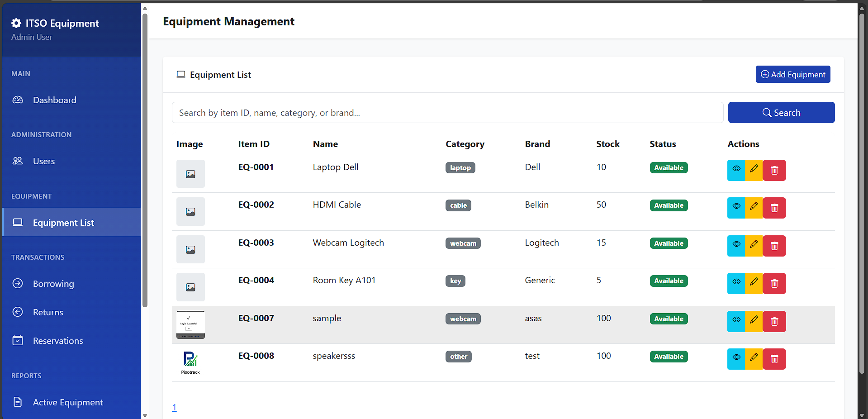Select Dashboard from the Main section
The image size is (868, 419).
[54, 100]
